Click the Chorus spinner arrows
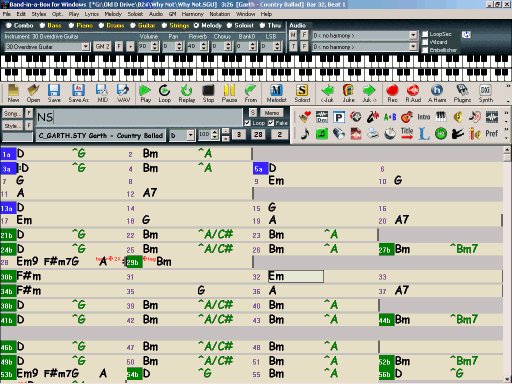This screenshot has width=512, height=384. 228,46
